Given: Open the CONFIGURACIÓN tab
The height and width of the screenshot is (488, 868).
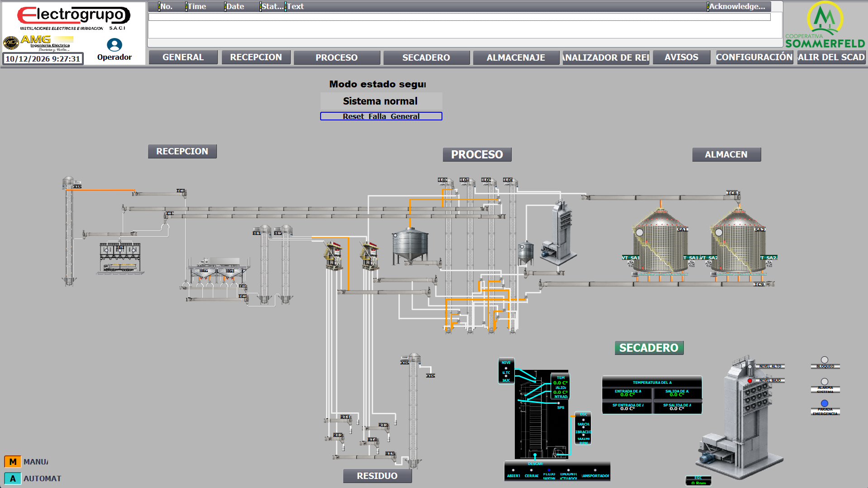Looking at the screenshot, I should point(754,57).
